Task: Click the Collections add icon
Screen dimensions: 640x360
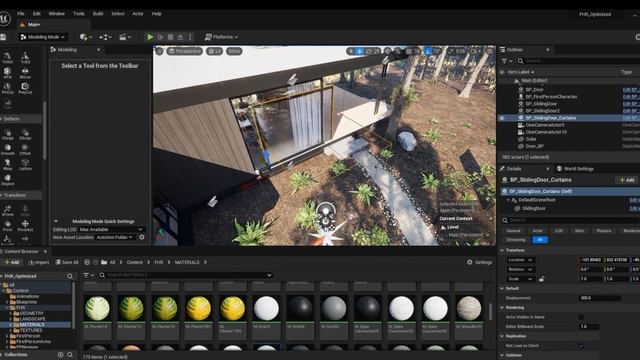Action: [60, 355]
